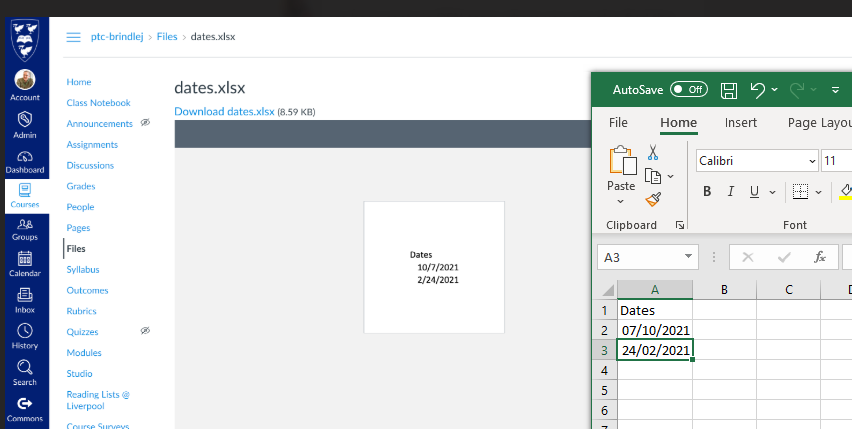Viewport: 852px width, 429px height.
Task: Expand the Name Box dropdown arrow
Action: (688, 257)
